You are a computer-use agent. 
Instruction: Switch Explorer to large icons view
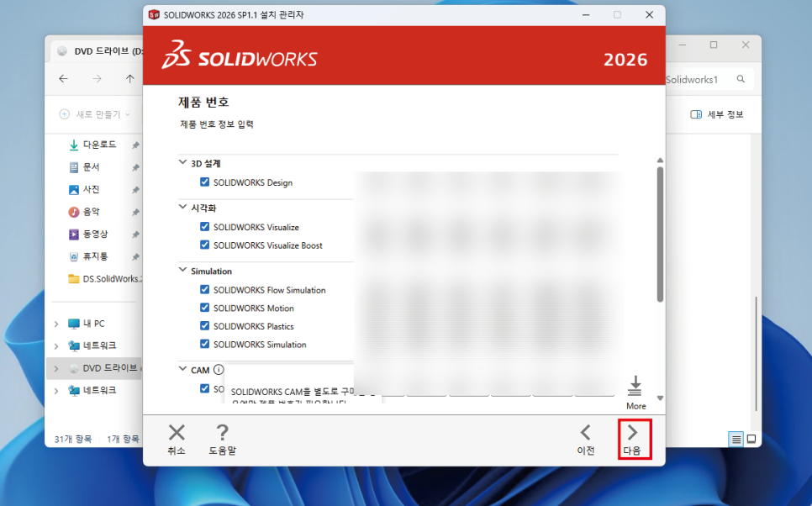[751, 440]
